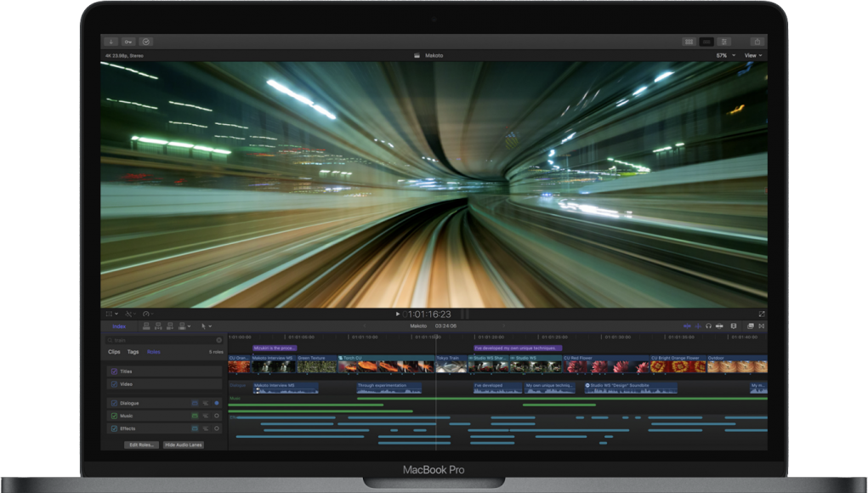Click the Edit Roles button
Screen dimensions: 868x493
coord(141,445)
